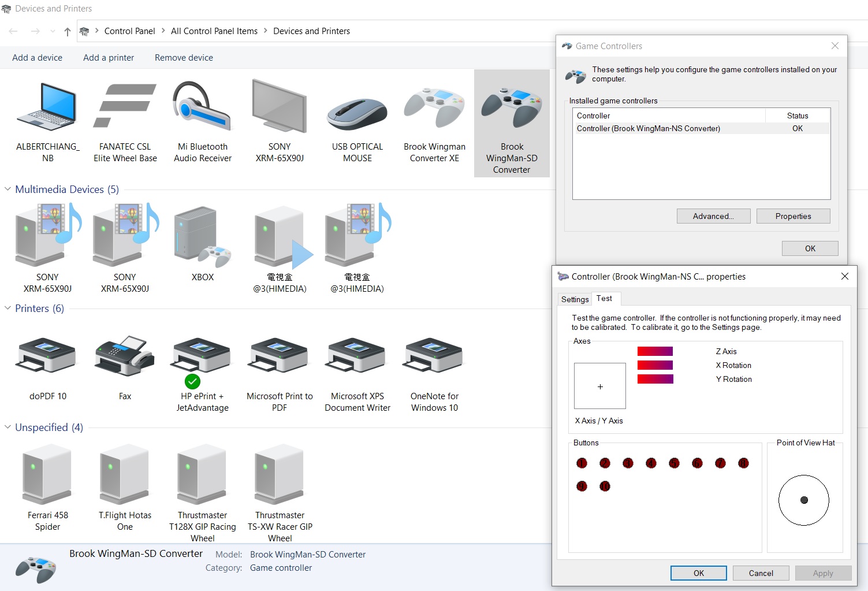Image resolution: width=868 pixels, height=591 pixels.
Task: Click the Y Rotation indicator bar
Action: click(655, 379)
